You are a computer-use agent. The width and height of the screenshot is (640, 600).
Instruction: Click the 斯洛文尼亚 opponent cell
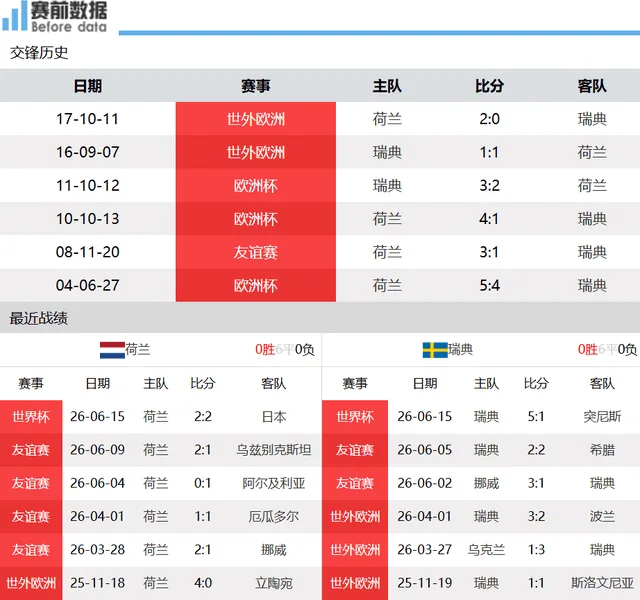tap(602, 583)
